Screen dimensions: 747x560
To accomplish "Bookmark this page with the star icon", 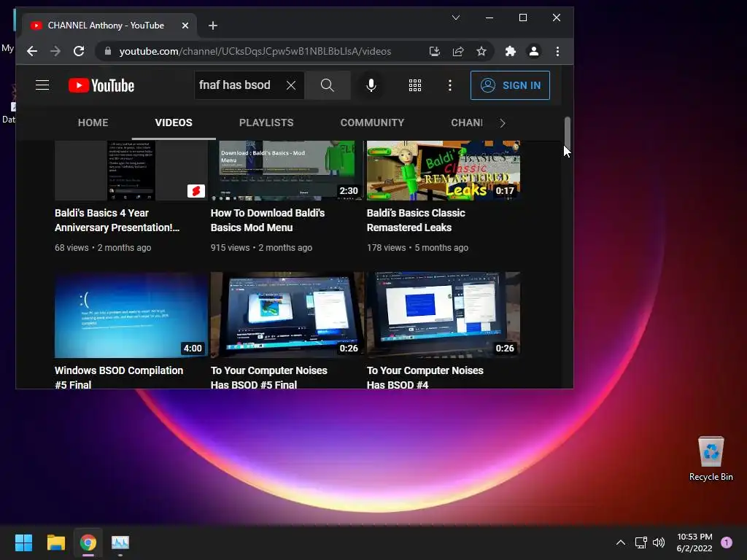I will coord(481,52).
